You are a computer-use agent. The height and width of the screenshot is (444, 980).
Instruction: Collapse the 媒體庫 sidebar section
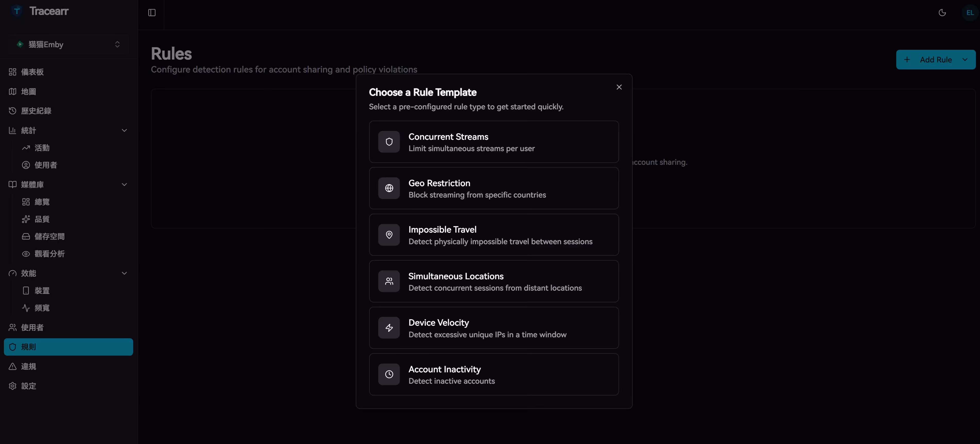pyautogui.click(x=124, y=185)
